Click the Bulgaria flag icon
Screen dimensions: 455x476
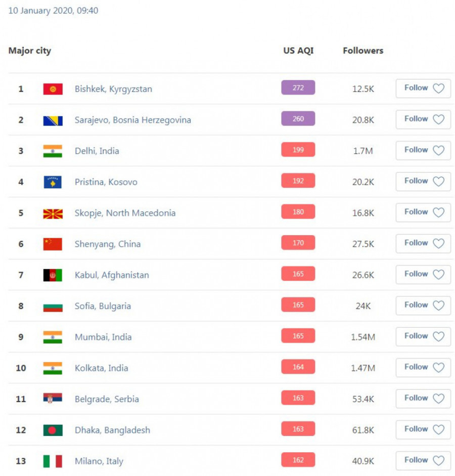click(x=53, y=307)
